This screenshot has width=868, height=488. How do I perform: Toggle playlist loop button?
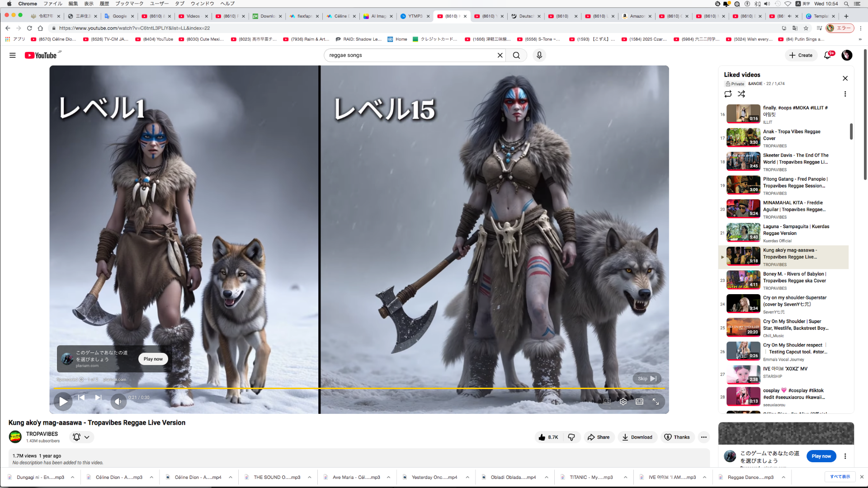(x=728, y=94)
